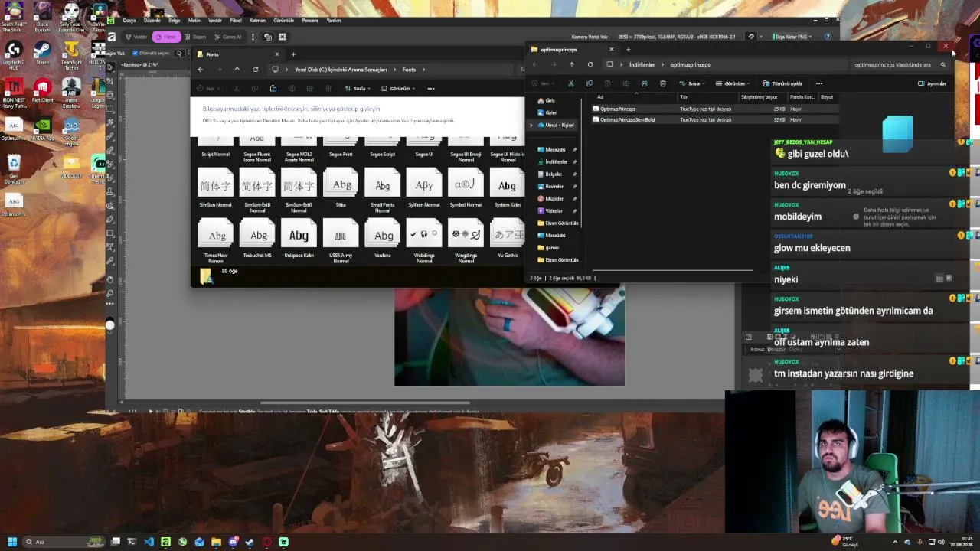980x551 pixels.
Task: Toggle the Otomatik seçim checkbox
Action: click(x=136, y=54)
